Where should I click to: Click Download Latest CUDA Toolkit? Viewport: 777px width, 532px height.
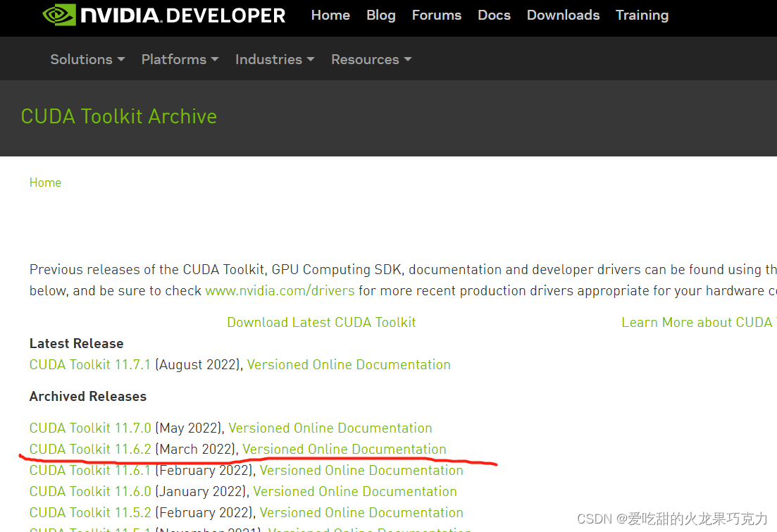322,322
